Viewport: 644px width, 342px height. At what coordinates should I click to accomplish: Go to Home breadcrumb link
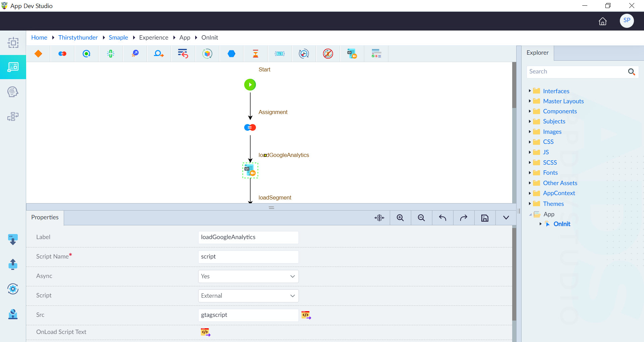coord(39,38)
